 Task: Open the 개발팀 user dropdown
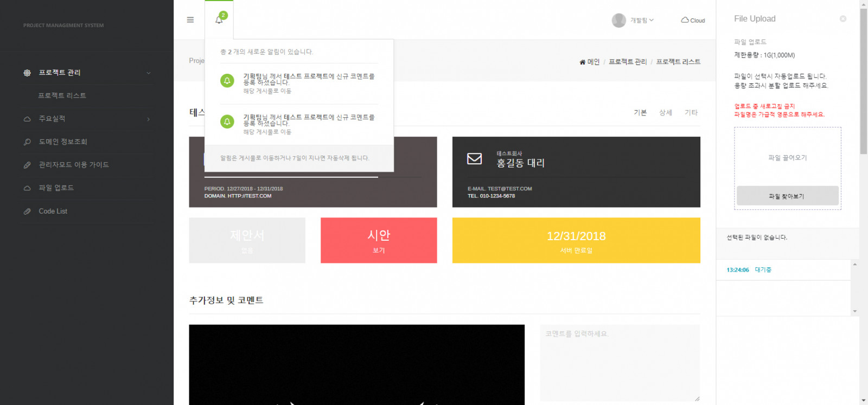coord(642,20)
